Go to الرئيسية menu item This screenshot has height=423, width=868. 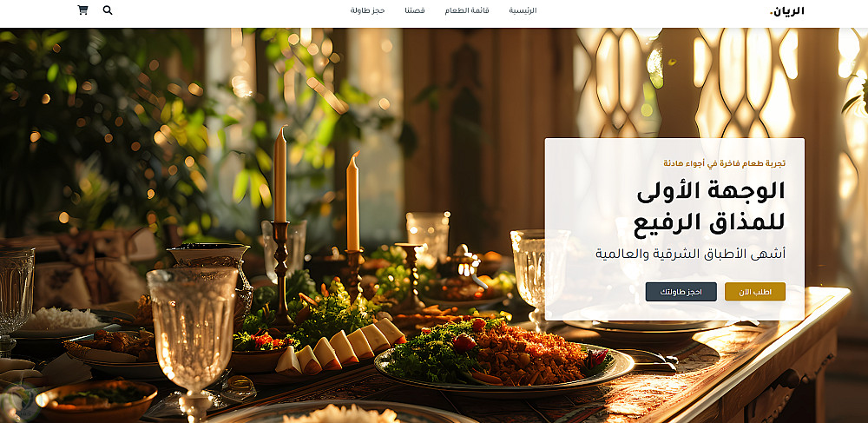coord(523,10)
